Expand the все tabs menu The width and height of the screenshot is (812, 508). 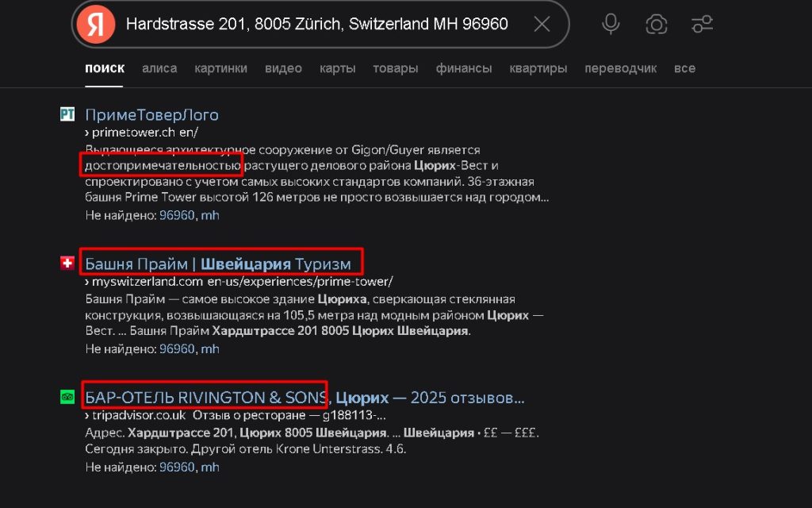684,68
